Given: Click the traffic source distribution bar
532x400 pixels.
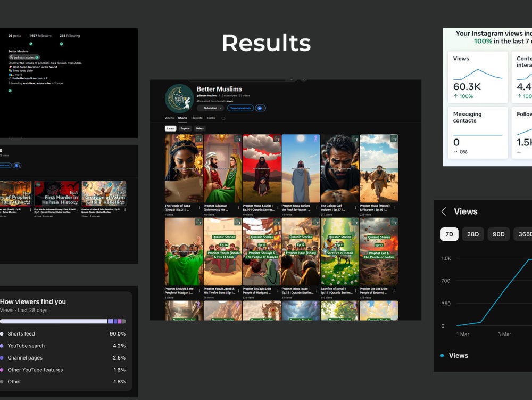Looking at the screenshot, I should [63, 321].
